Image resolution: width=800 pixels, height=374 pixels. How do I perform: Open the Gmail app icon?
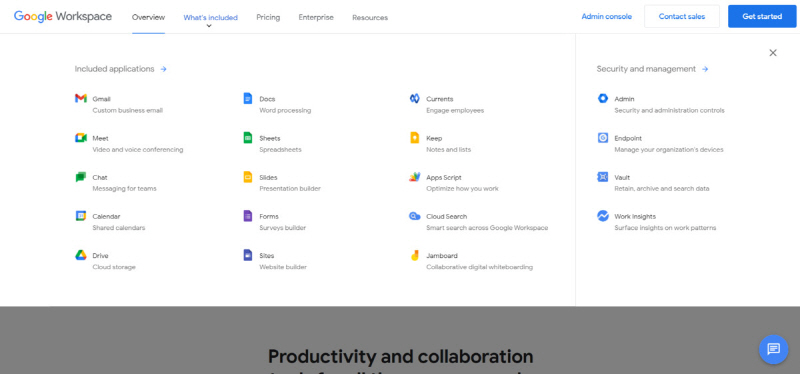(81, 98)
